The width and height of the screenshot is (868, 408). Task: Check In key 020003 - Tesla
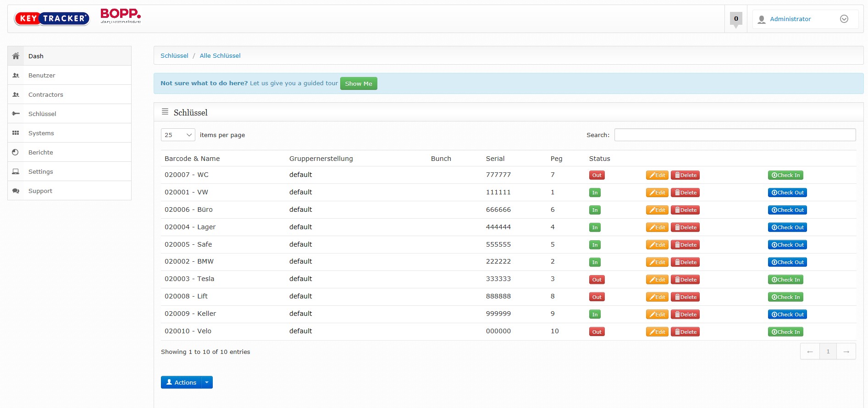[785, 280]
